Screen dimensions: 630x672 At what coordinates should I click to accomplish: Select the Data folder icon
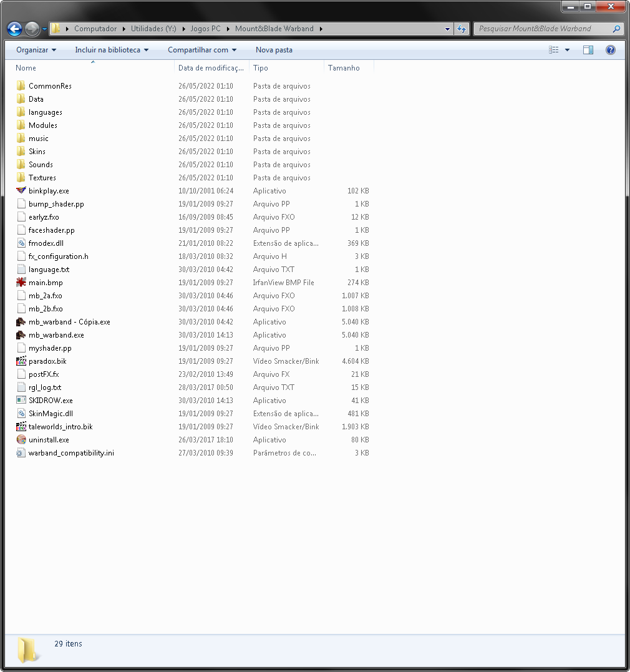[21, 99]
